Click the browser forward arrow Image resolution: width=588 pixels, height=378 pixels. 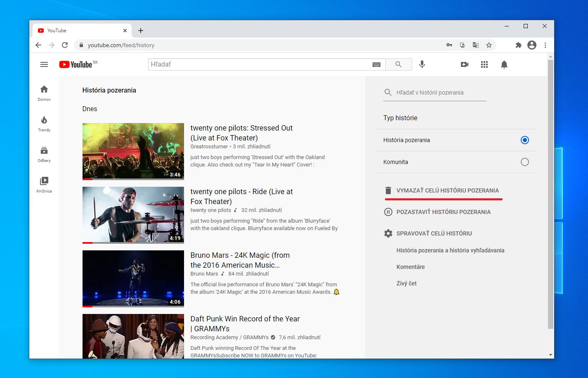coord(52,45)
